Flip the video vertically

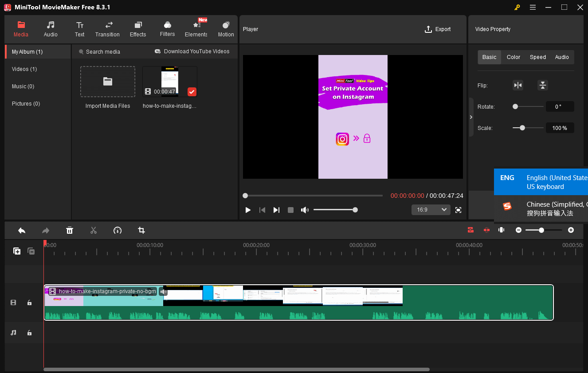(x=543, y=85)
